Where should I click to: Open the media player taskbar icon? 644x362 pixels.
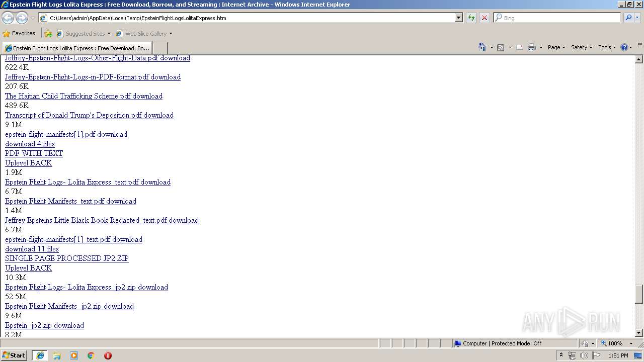(74, 355)
